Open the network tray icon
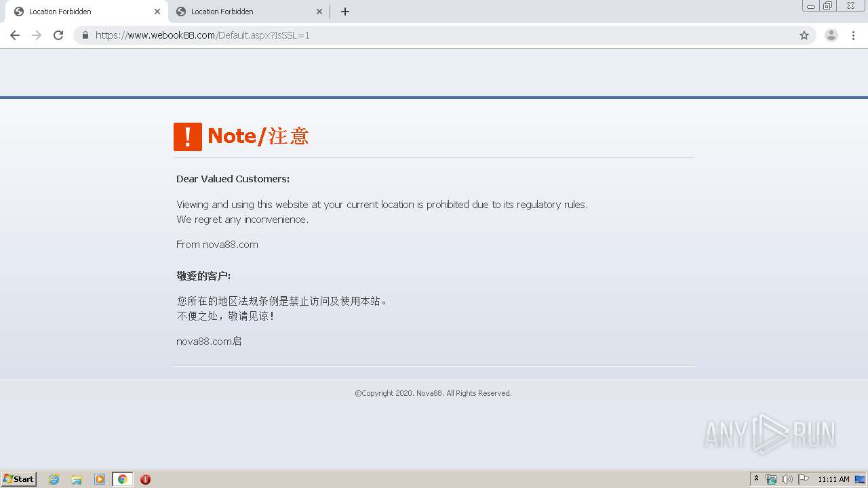 click(x=771, y=479)
